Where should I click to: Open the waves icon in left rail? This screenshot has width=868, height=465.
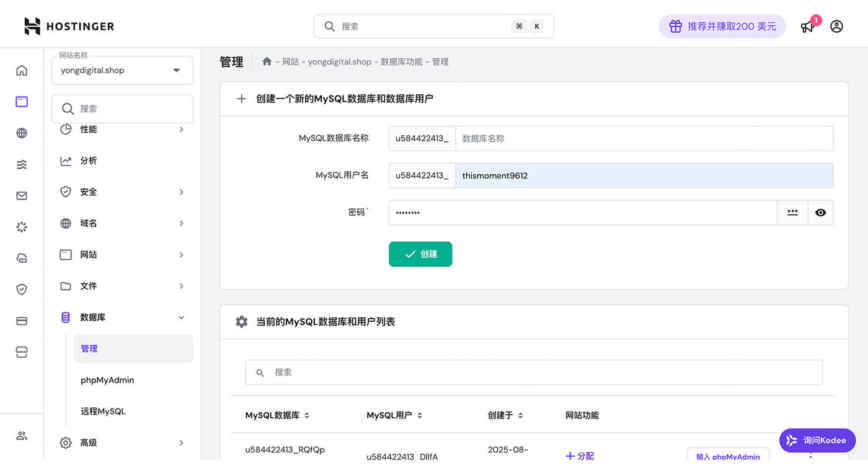tap(22, 164)
